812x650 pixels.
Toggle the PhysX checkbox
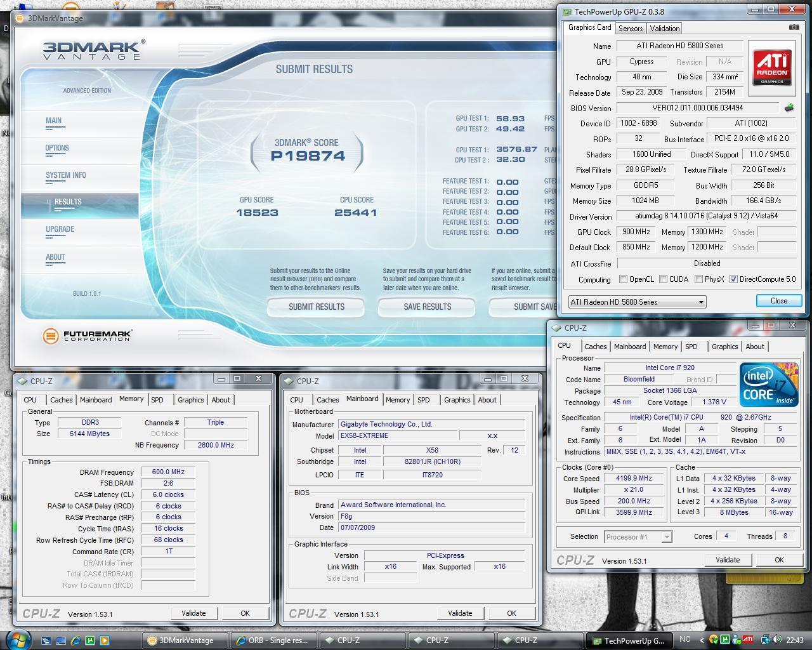pyautogui.click(x=698, y=279)
